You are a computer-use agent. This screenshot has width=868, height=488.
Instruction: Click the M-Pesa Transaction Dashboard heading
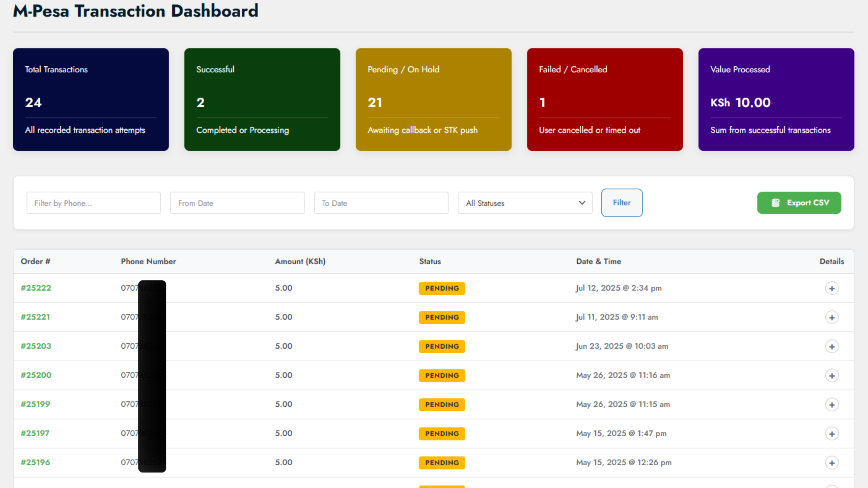(x=136, y=11)
